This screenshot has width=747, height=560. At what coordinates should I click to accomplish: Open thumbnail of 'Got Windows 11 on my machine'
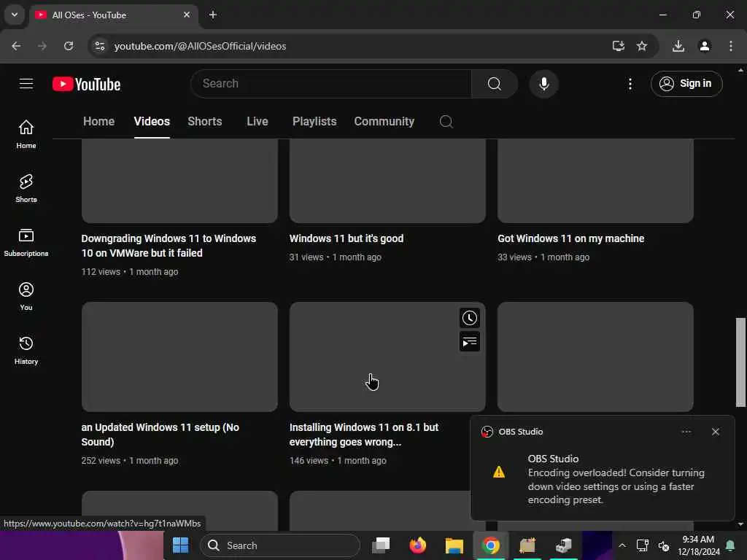pyautogui.click(x=595, y=181)
